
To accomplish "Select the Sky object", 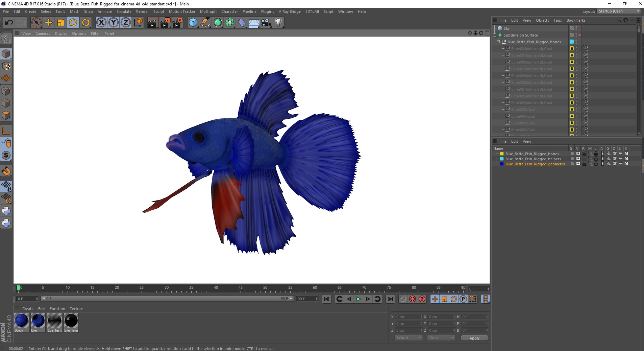I will pos(506,28).
